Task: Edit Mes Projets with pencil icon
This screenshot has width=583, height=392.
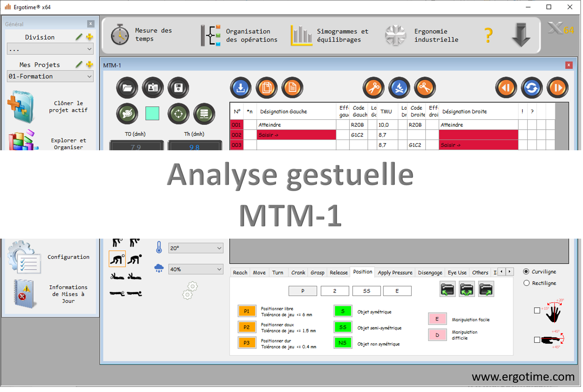Action: (79, 64)
